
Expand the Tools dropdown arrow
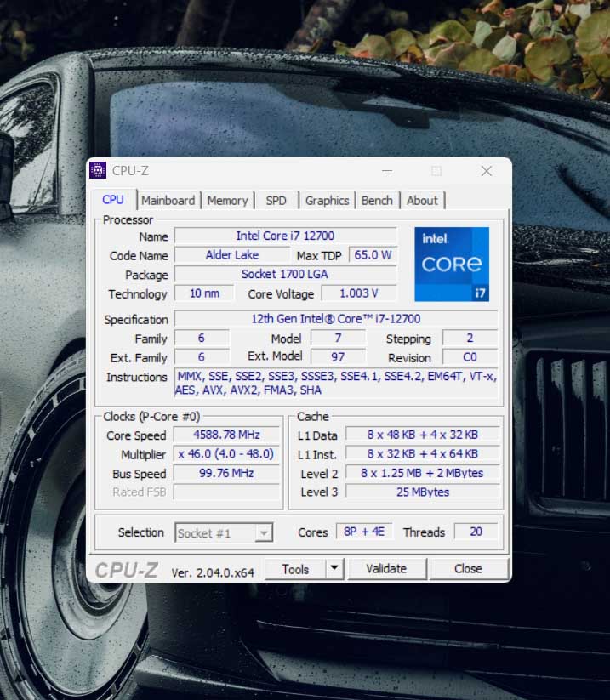click(334, 569)
